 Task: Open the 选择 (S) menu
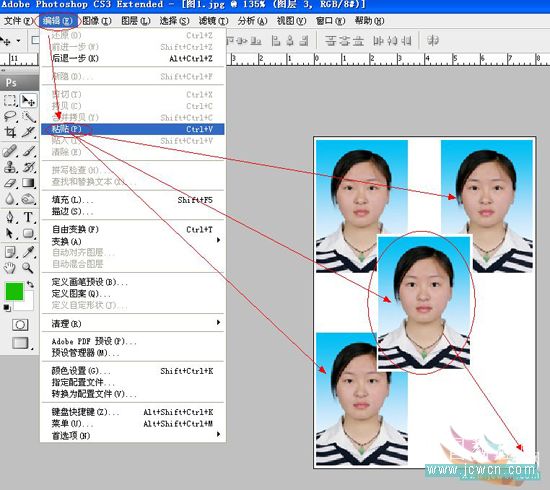click(174, 21)
